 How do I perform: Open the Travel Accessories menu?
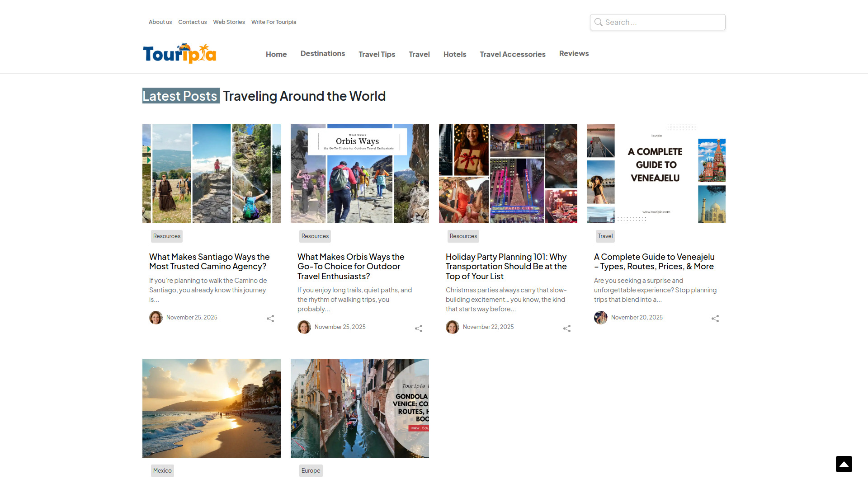(x=512, y=54)
